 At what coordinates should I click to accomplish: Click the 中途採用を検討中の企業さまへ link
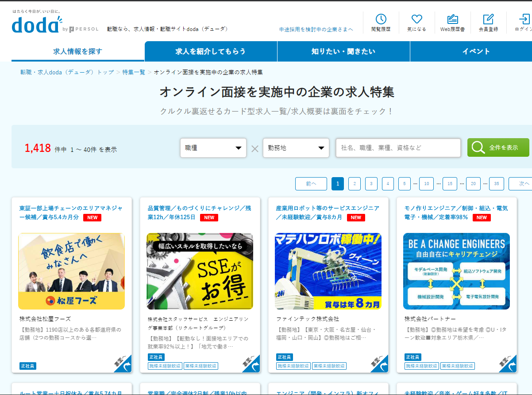coord(316,29)
